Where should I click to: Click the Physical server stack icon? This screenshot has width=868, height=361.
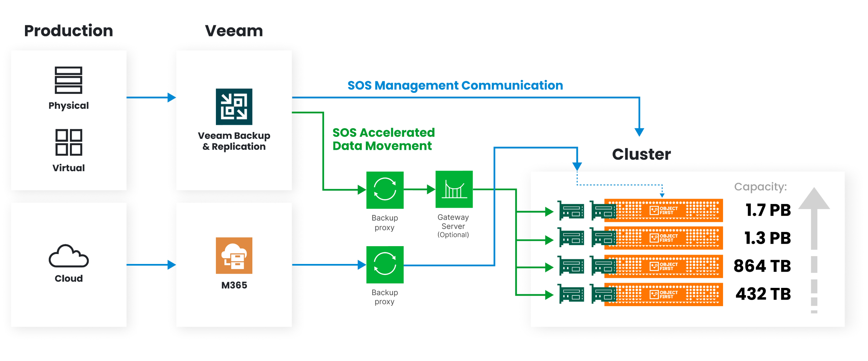pyautogui.click(x=69, y=80)
